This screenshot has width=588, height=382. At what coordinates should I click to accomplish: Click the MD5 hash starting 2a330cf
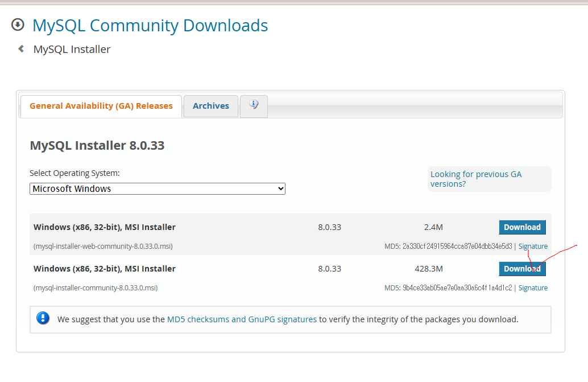(x=457, y=247)
